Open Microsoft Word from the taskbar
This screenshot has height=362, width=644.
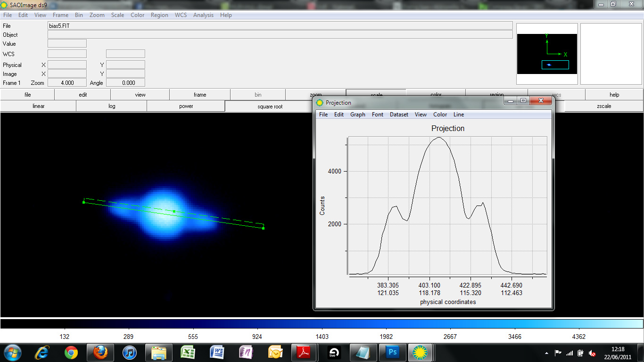click(x=217, y=352)
